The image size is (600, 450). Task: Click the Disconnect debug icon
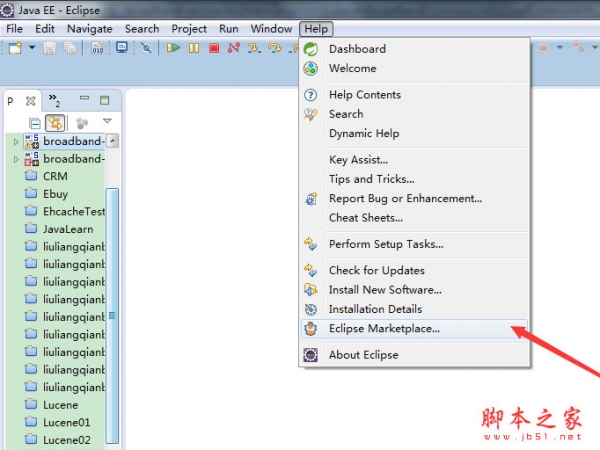click(234, 48)
